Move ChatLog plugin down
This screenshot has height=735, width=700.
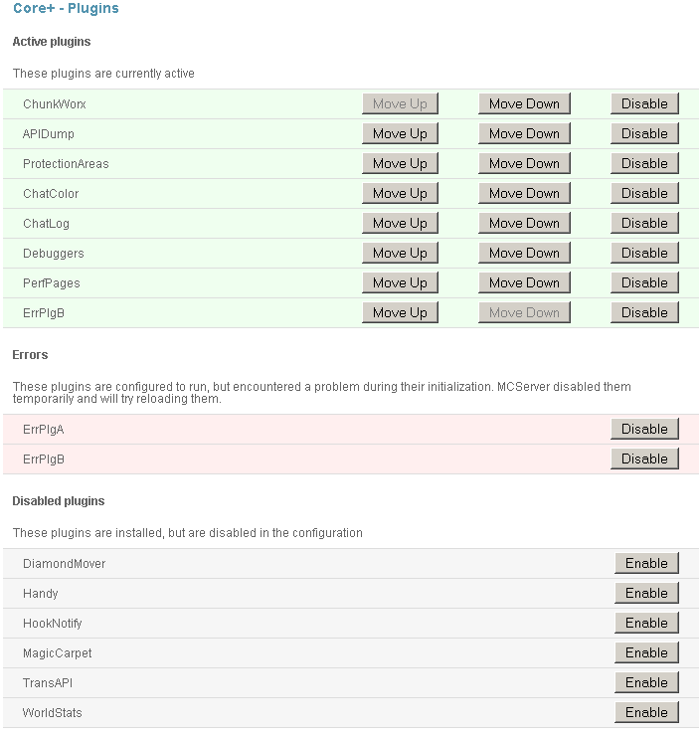point(524,223)
